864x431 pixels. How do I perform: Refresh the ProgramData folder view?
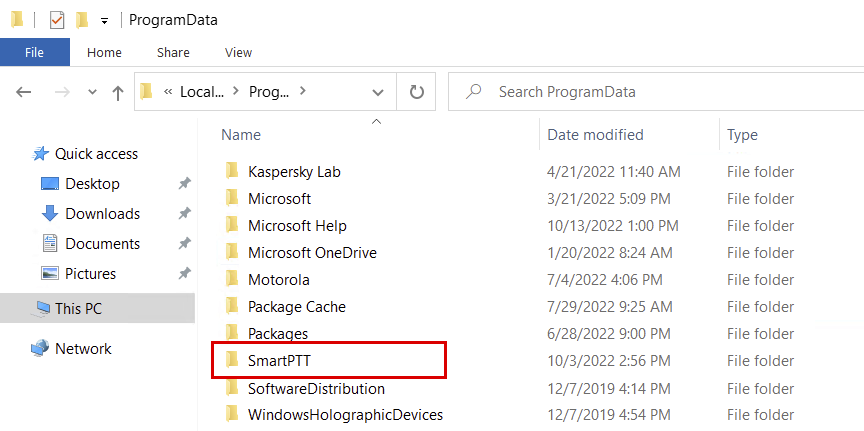click(x=417, y=91)
